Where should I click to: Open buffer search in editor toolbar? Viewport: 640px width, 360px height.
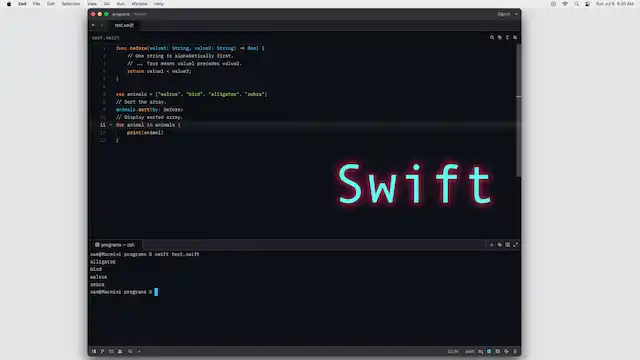[x=492, y=37]
